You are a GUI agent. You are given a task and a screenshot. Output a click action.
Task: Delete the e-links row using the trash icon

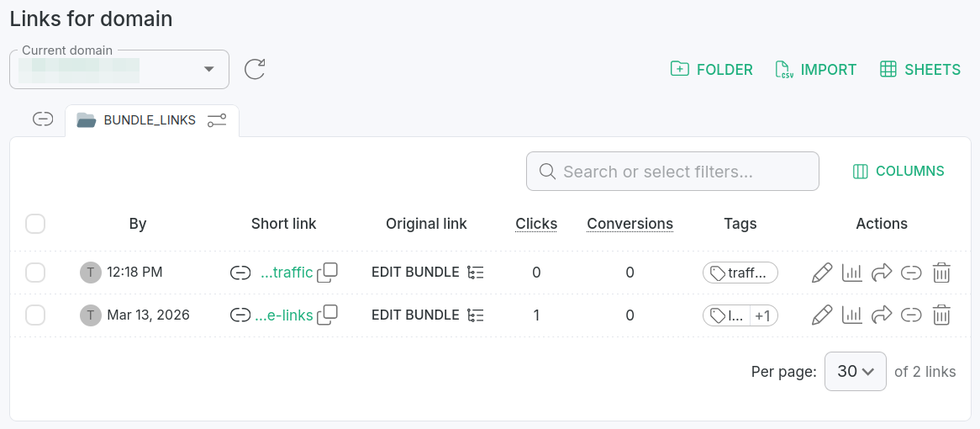(942, 315)
